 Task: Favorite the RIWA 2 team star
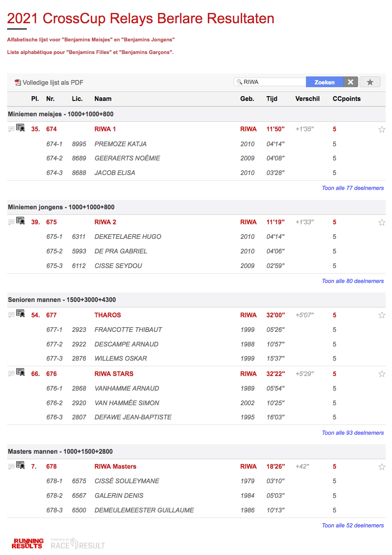pos(382,222)
